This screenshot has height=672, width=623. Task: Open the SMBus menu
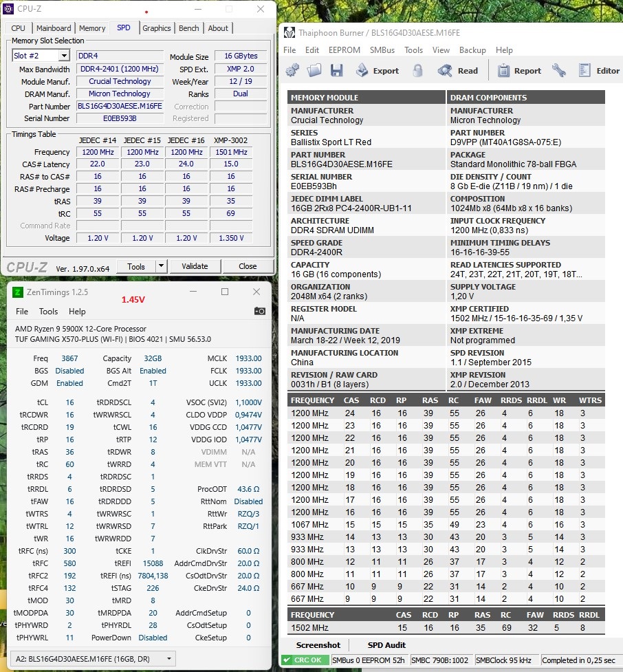coord(382,50)
